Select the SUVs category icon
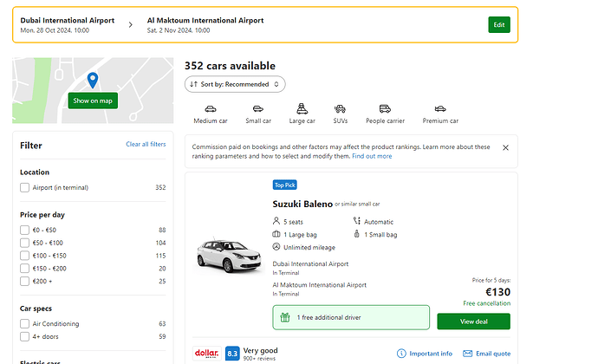The width and height of the screenshot is (598, 364). pos(340,109)
